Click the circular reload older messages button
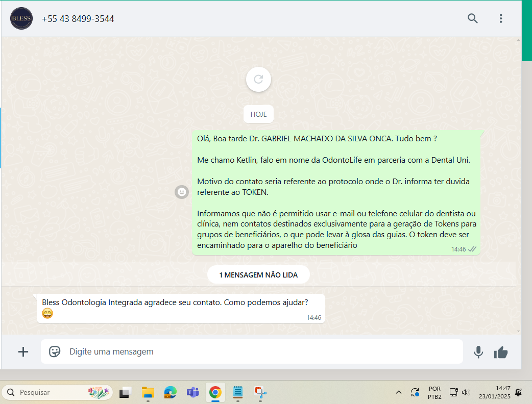The image size is (532, 404). point(258,79)
